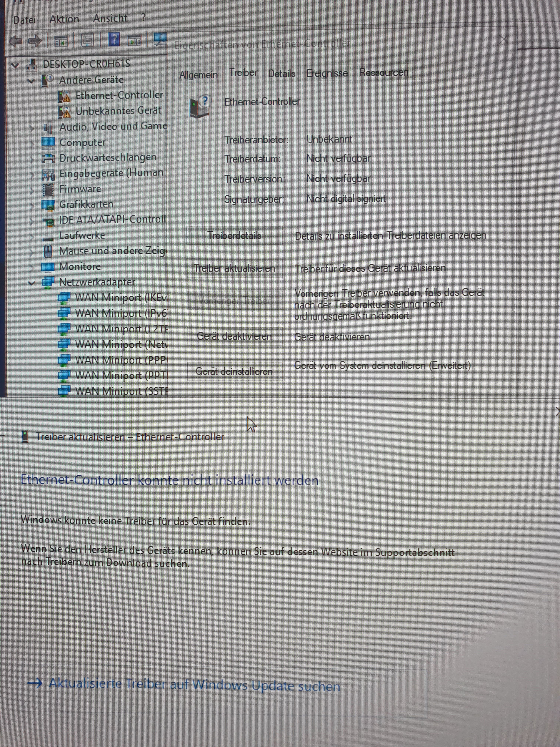Click the back arrow toolbar icon
Screen dimensions: 560x747
click(x=16, y=41)
